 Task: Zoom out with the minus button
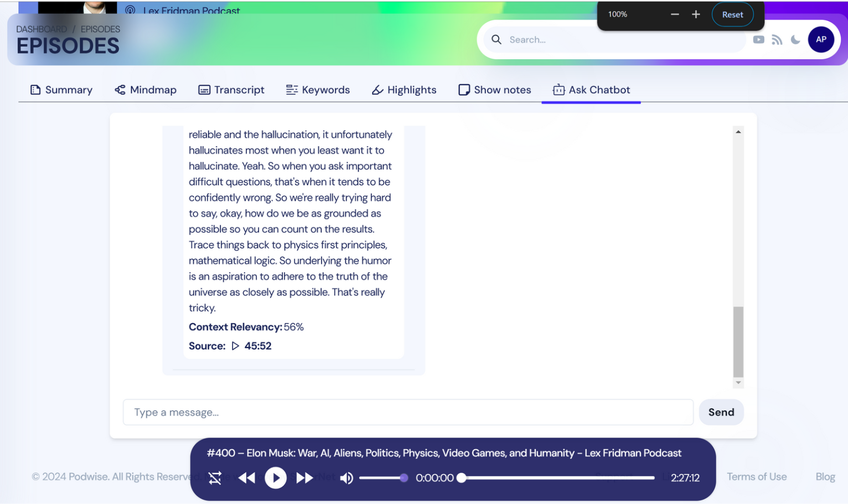675,14
